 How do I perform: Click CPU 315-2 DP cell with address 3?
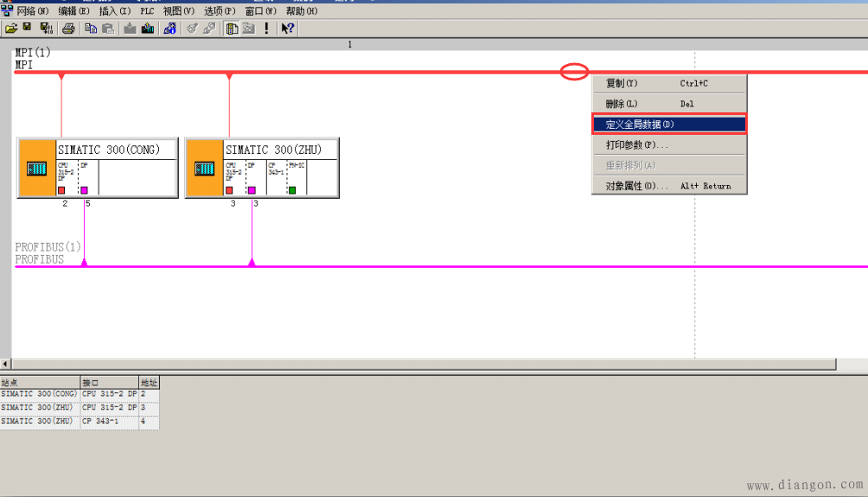tap(110, 407)
